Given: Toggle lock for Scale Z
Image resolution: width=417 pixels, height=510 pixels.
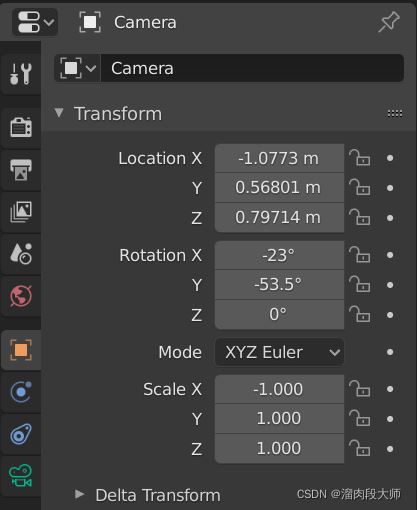Looking at the screenshot, I should tap(359, 448).
